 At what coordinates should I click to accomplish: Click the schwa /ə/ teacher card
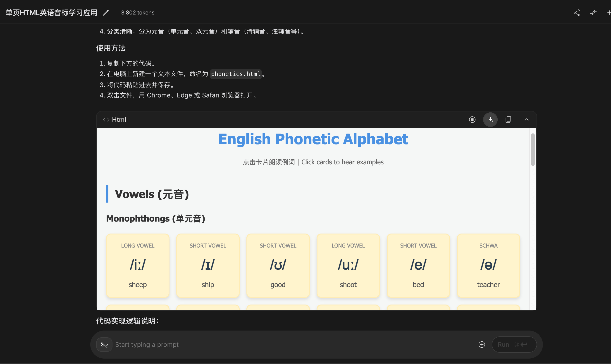click(488, 266)
